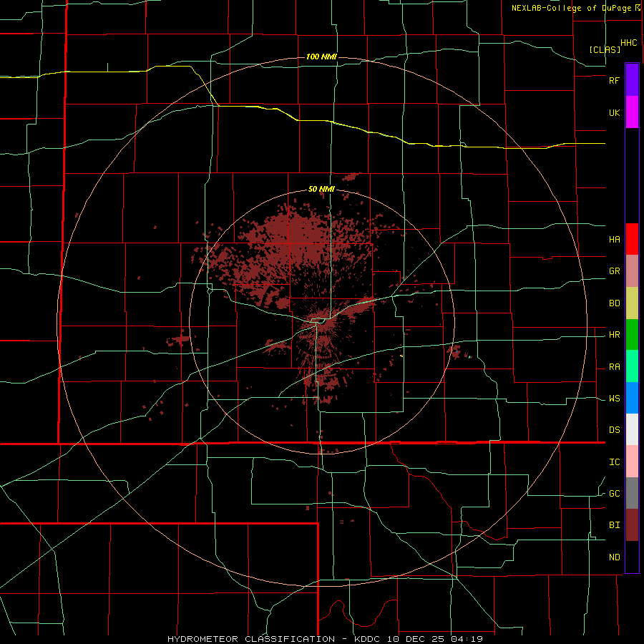Click the WS blue legend swatch

click(632, 398)
